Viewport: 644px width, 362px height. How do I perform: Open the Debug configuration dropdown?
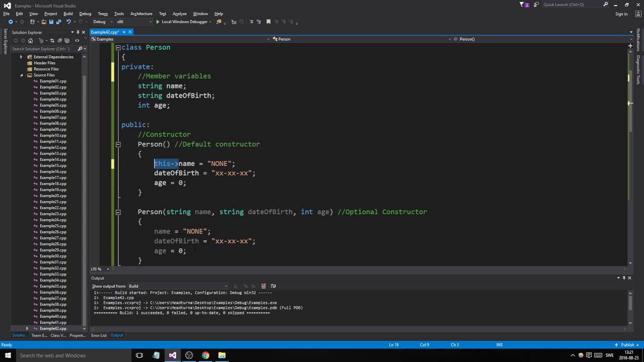pyautogui.click(x=103, y=22)
